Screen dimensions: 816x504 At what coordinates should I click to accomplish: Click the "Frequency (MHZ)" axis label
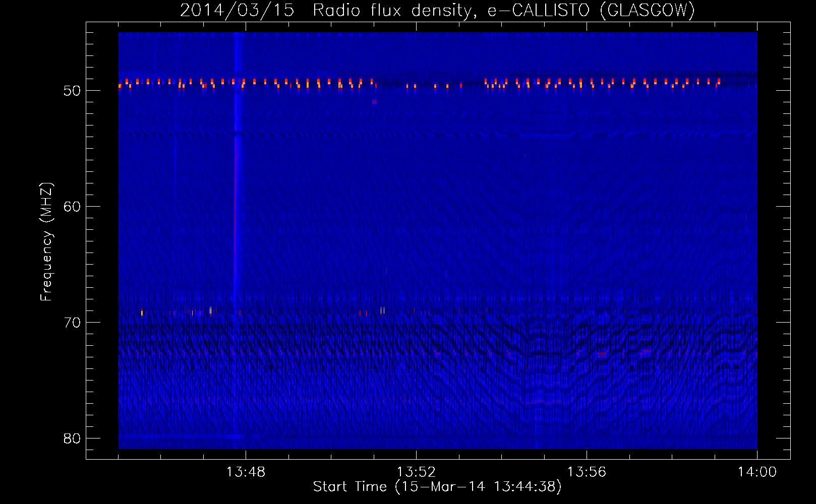click(46, 242)
